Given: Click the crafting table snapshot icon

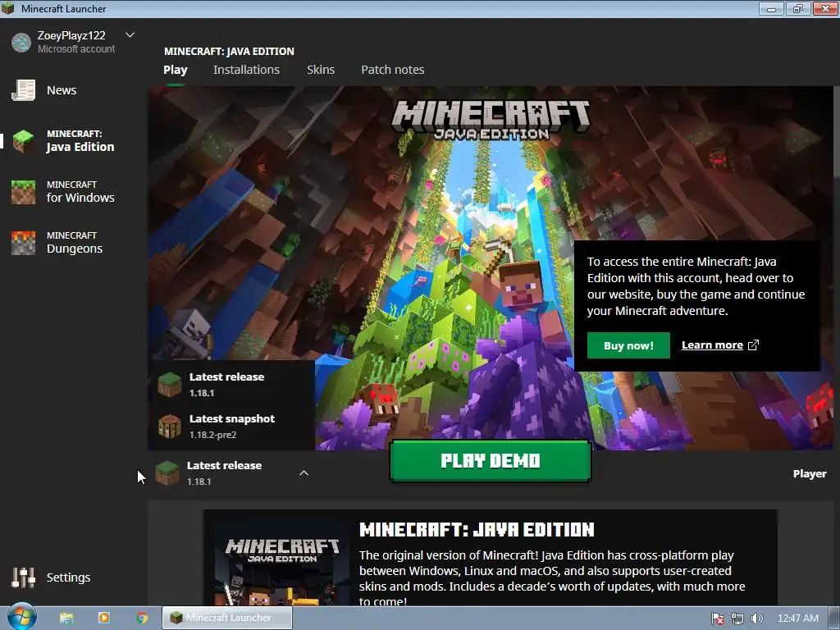Looking at the screenshot, I should (x=169, y=426).
